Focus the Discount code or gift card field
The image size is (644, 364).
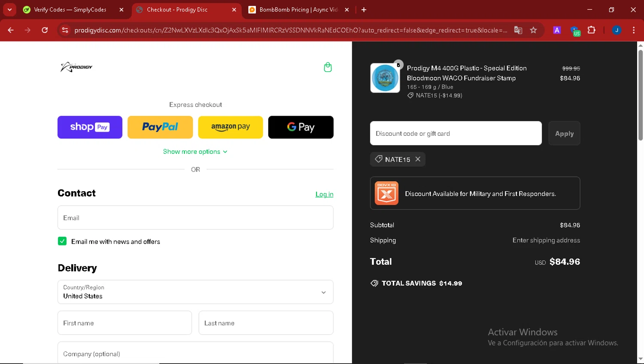pos(456,133)
